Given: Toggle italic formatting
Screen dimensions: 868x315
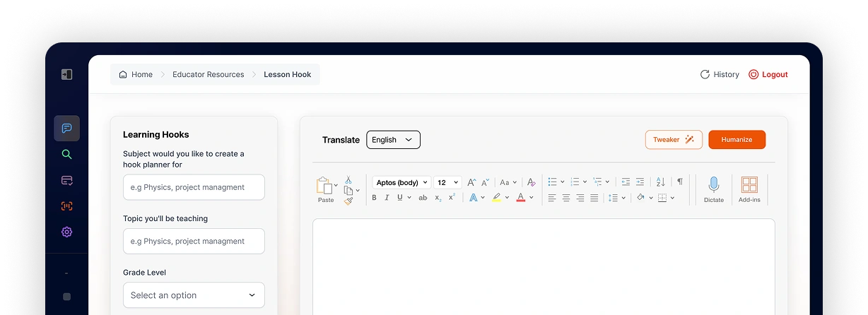Looking at the screenshot, I should (387, 198).
